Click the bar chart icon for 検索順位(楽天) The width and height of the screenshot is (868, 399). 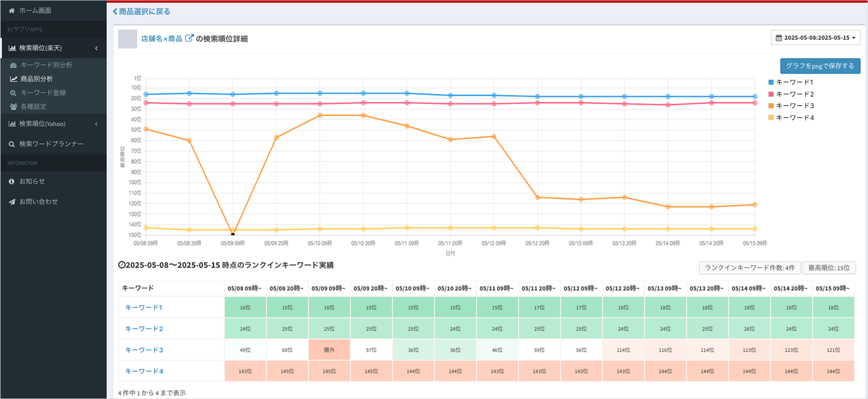pyautogui.click(x=12, y=48)
